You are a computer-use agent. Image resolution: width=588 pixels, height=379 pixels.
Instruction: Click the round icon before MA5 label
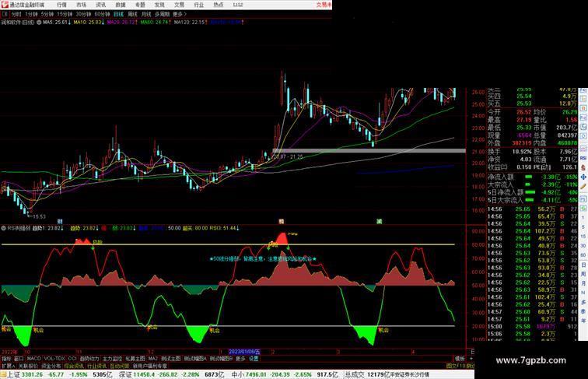(39, 22)
